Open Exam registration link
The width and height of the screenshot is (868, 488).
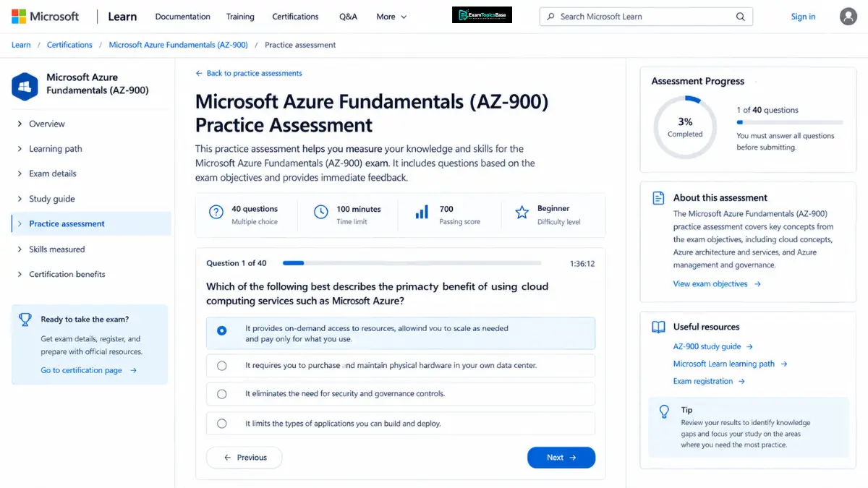[x=709, y=381]
